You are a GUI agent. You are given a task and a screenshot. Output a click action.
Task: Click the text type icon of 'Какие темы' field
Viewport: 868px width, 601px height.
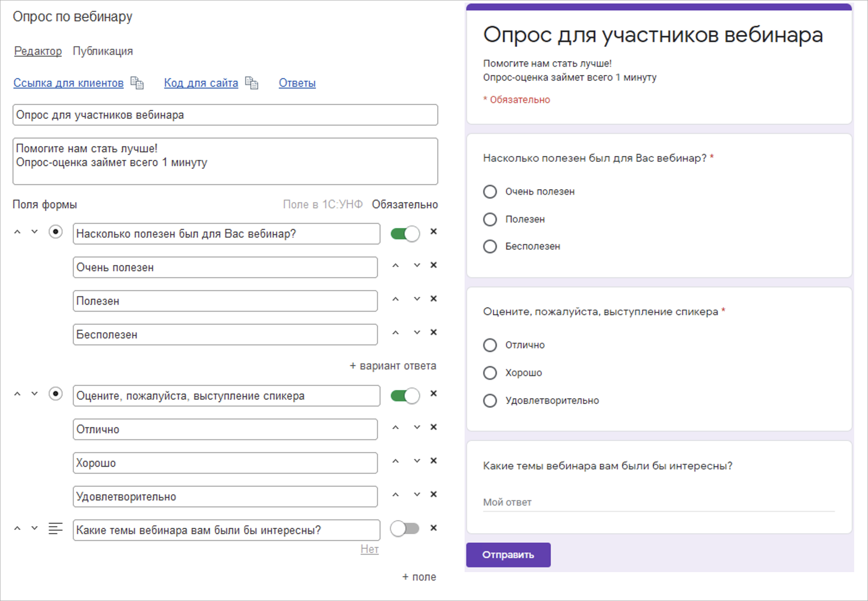56,528
